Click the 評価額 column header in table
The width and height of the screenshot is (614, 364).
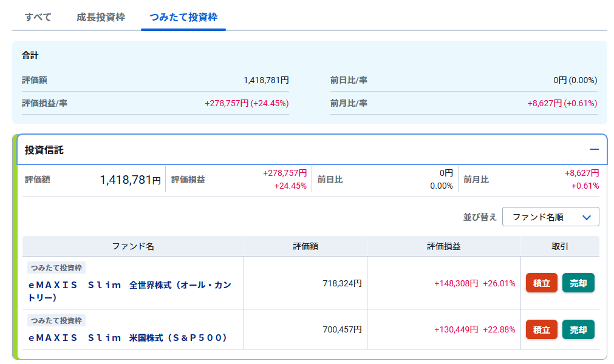[305, 246]
